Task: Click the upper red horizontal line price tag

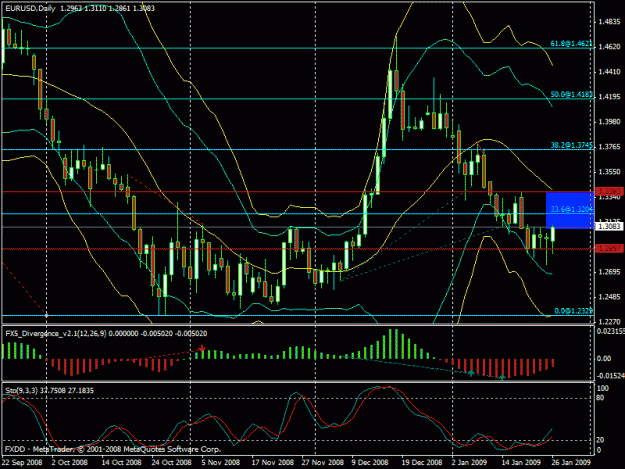Action: coord(609,192)
